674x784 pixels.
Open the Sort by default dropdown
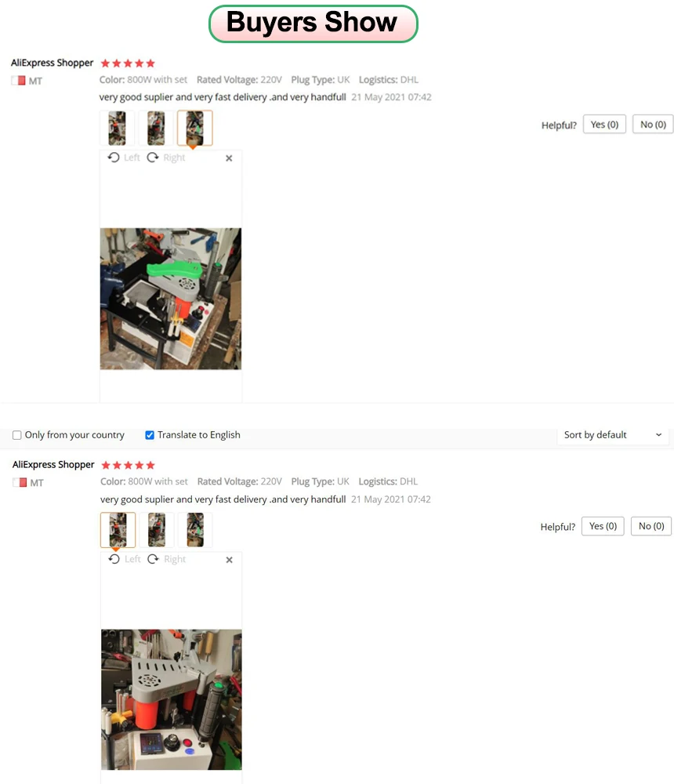click(x=613, y=435)
